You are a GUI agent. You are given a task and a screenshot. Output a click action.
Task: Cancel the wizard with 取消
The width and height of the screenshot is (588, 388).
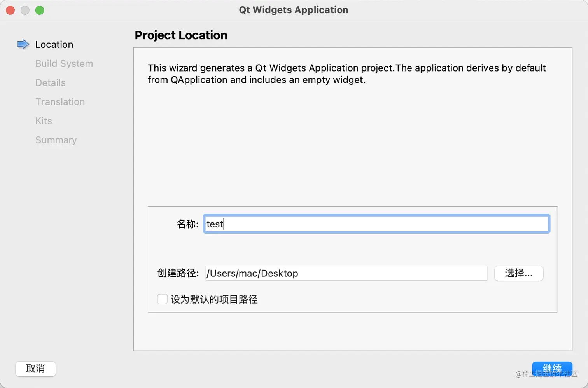tap(35, 369)
